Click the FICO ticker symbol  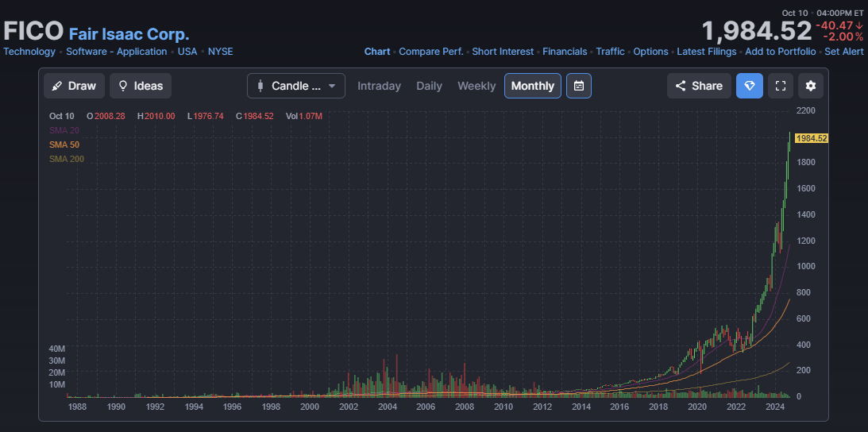[x=33, y=32]
